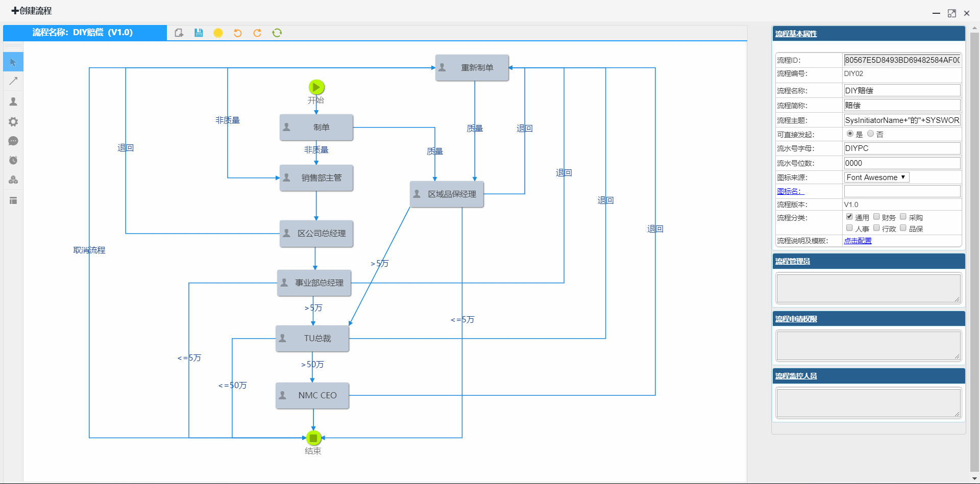Click the yellow circle toolbar button
This screenshot has height=484, width=980.
[218, 33]
